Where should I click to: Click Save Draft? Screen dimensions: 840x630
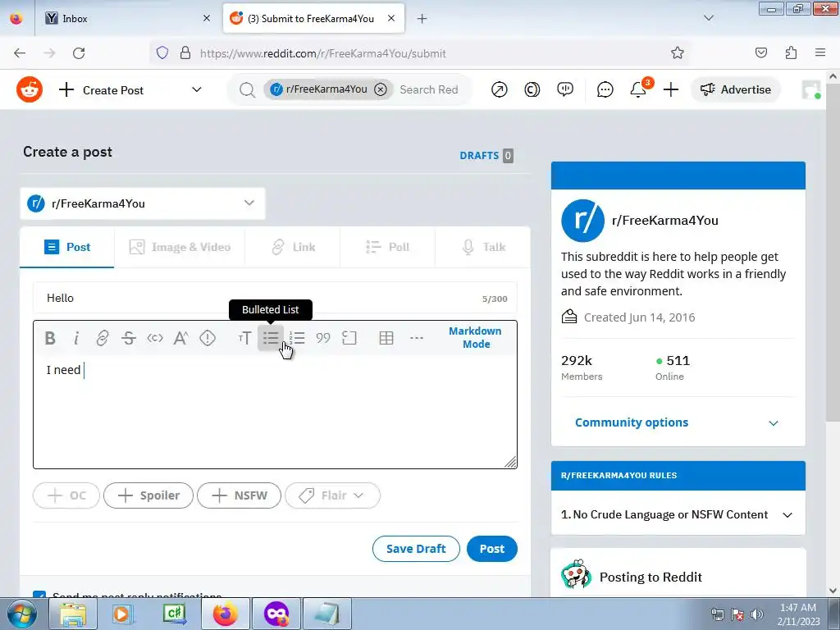[x=416, y=549]
